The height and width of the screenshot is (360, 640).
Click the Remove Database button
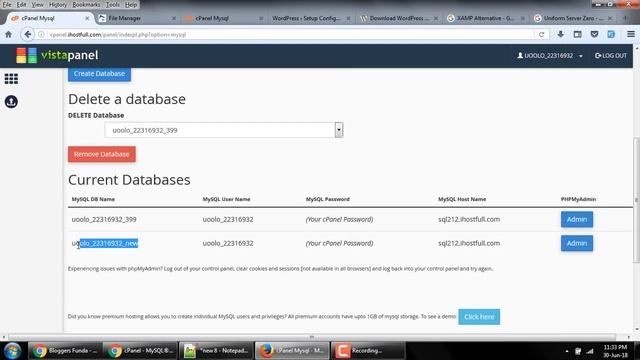click(102, 154)
